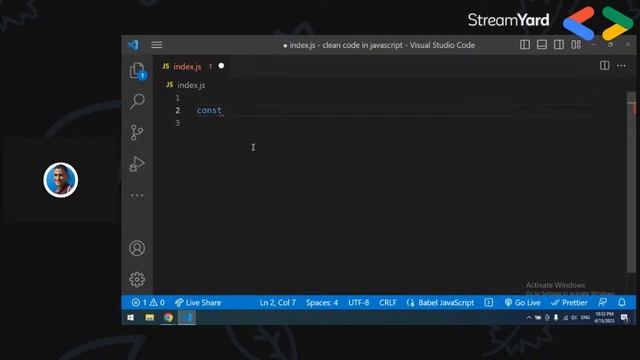
Task: Open the Manage gear icon
Action: 137,280
